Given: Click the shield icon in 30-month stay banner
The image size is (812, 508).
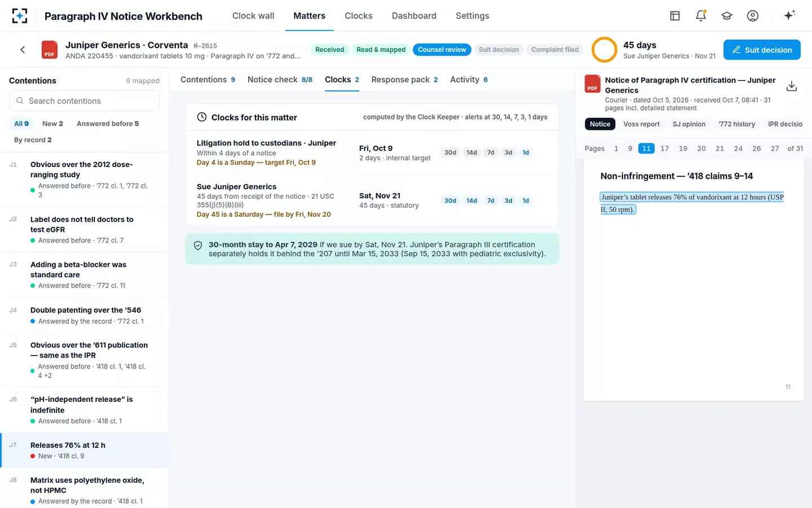Looking at the screenshot, I should coord(198,246).
